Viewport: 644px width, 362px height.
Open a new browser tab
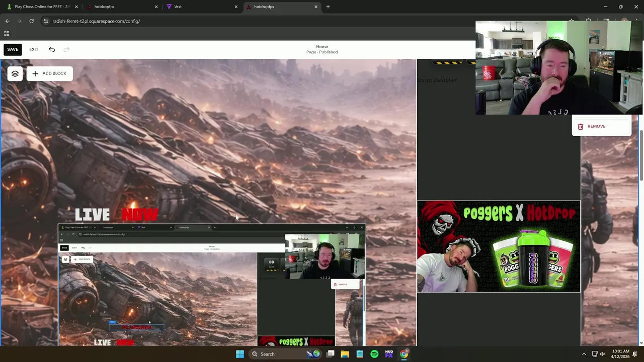tap(328, 7)
